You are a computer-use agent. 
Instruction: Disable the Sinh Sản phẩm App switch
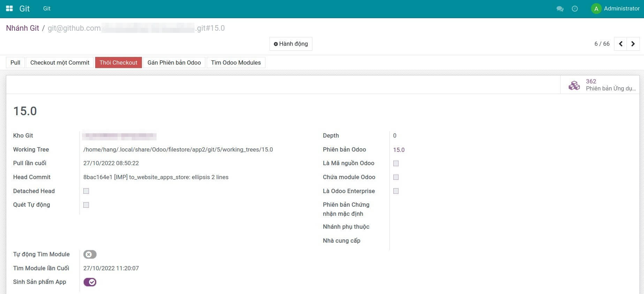coord(90,282)
